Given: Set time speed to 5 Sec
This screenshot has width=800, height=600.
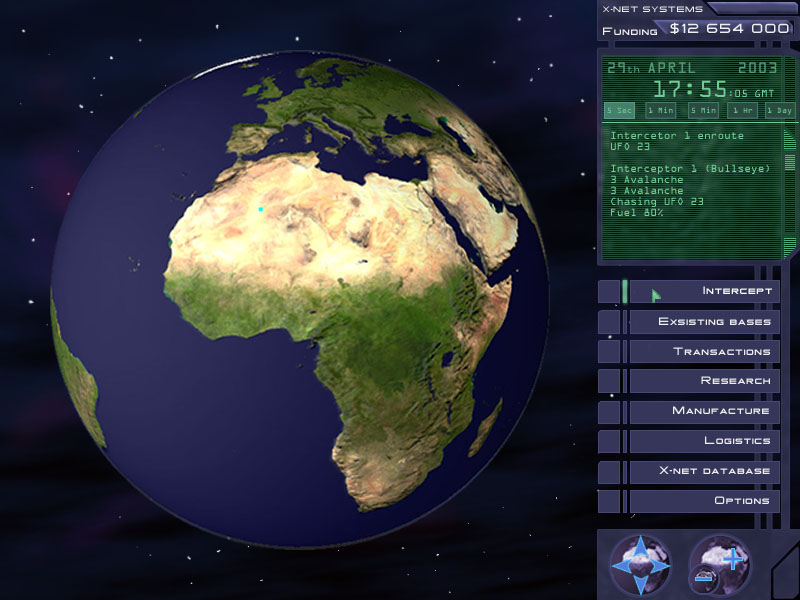Looking at the screenshot, I should click(x=619, y=110).
